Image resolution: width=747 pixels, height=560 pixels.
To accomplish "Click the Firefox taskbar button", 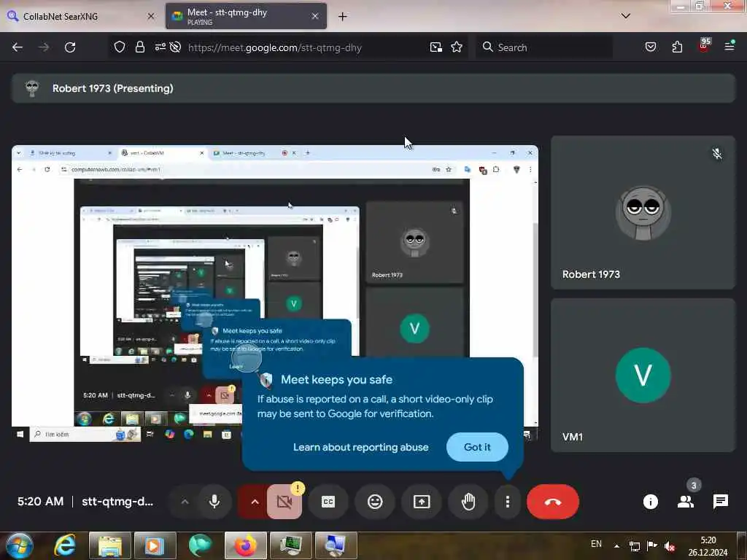I will point(245,545).
